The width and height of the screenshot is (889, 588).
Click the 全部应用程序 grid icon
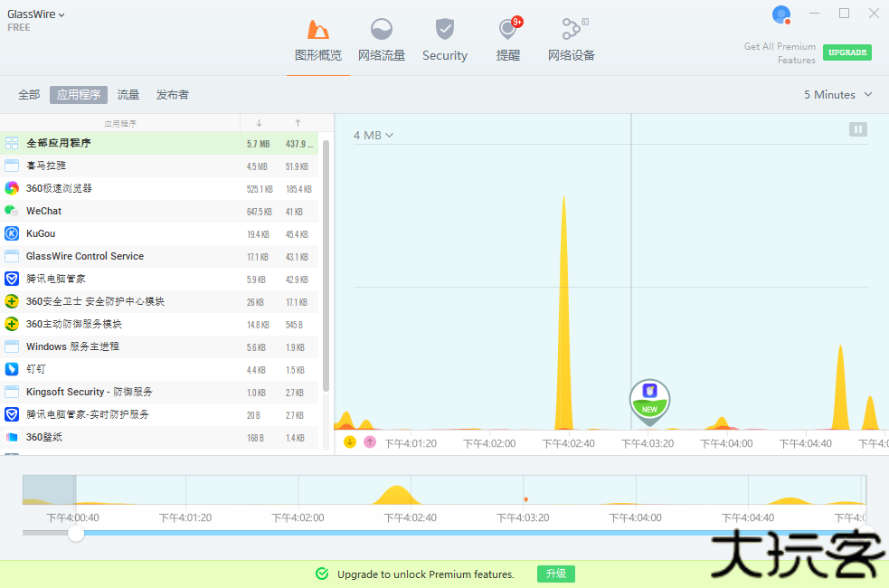(12, 144)
